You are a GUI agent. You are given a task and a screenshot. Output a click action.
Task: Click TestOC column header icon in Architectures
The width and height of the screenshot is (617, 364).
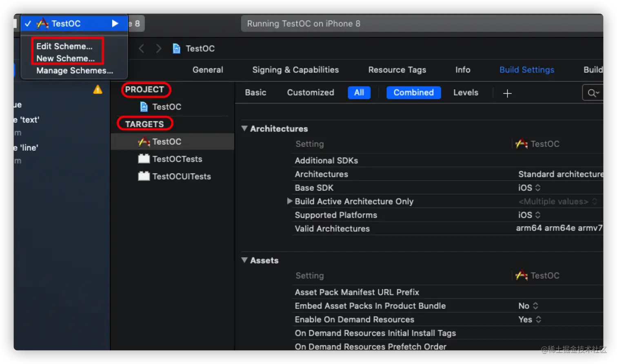point(521,143)
